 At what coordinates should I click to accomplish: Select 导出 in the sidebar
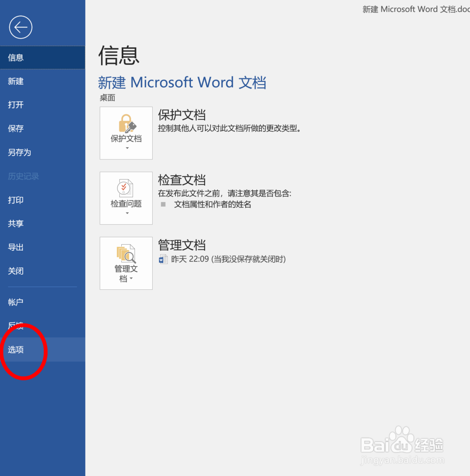pos(42,247)
